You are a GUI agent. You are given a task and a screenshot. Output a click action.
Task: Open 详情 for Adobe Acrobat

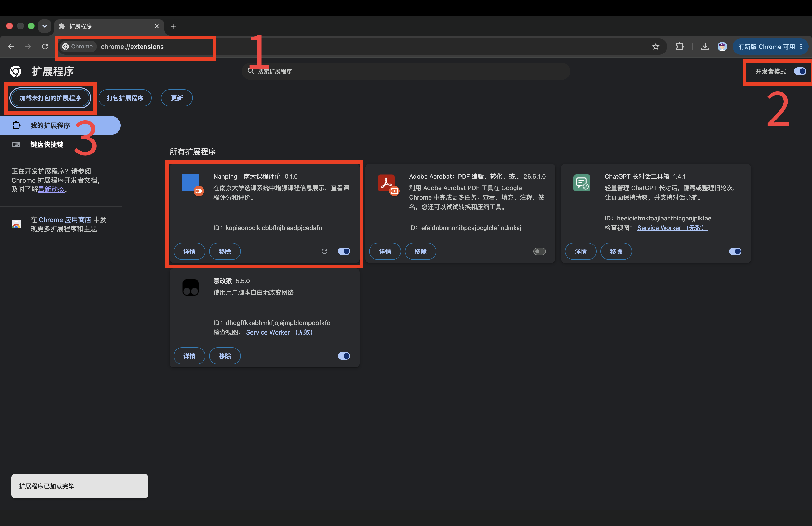point(385,251)
